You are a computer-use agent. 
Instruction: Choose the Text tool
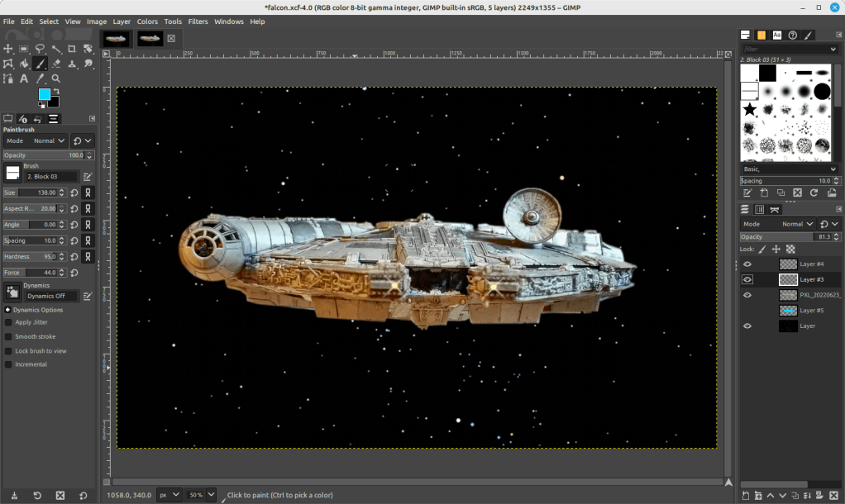click(24, 78)
